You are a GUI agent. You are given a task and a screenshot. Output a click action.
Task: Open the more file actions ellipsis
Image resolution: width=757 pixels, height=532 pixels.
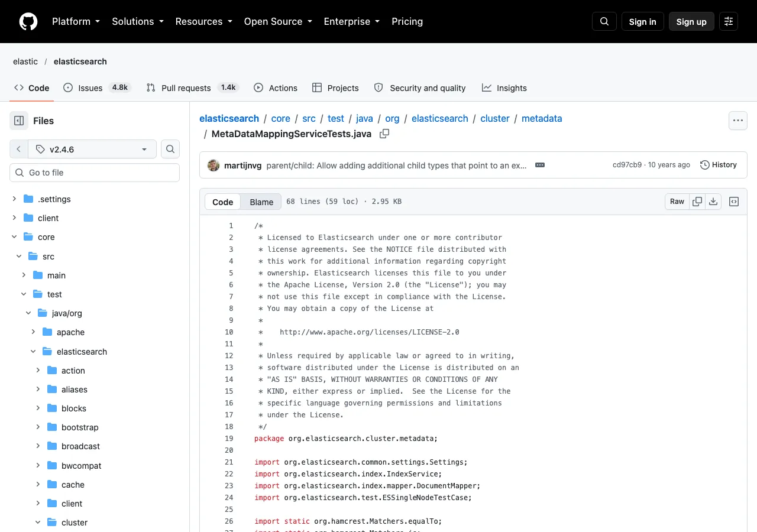click(738, 121)
